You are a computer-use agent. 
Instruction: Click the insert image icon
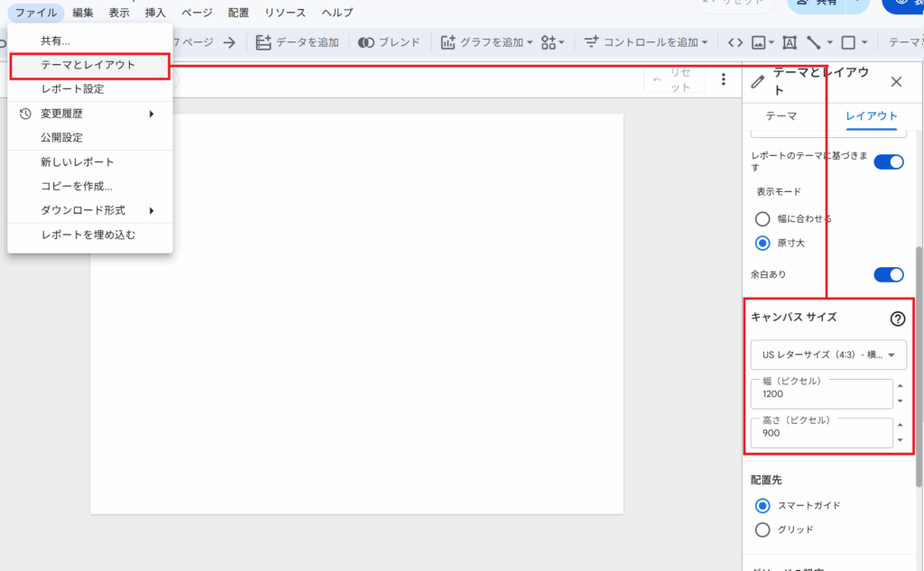click(759, 42)
